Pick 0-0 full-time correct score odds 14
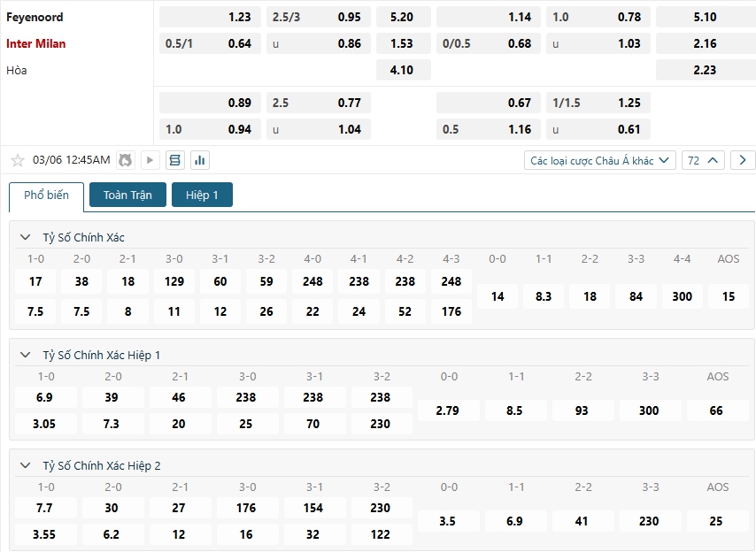The image size is (756, 552). 498,296
